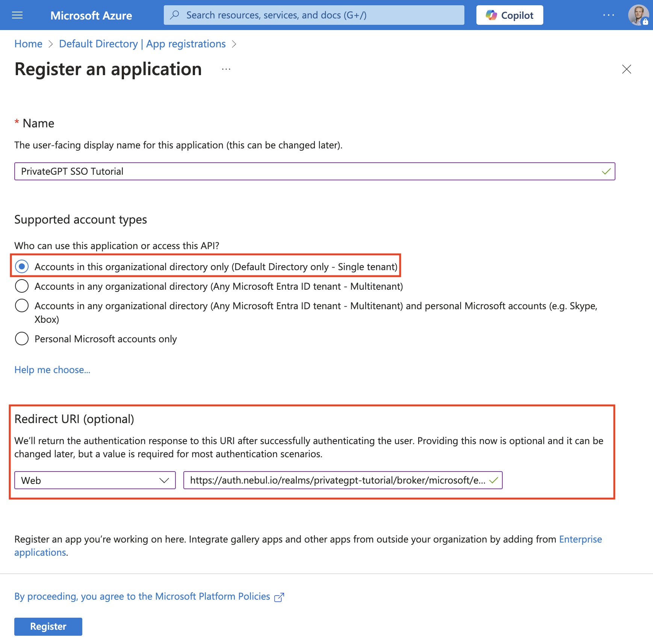
Task: Expand the Web platform dropdown
Action: tap(95, 480)
